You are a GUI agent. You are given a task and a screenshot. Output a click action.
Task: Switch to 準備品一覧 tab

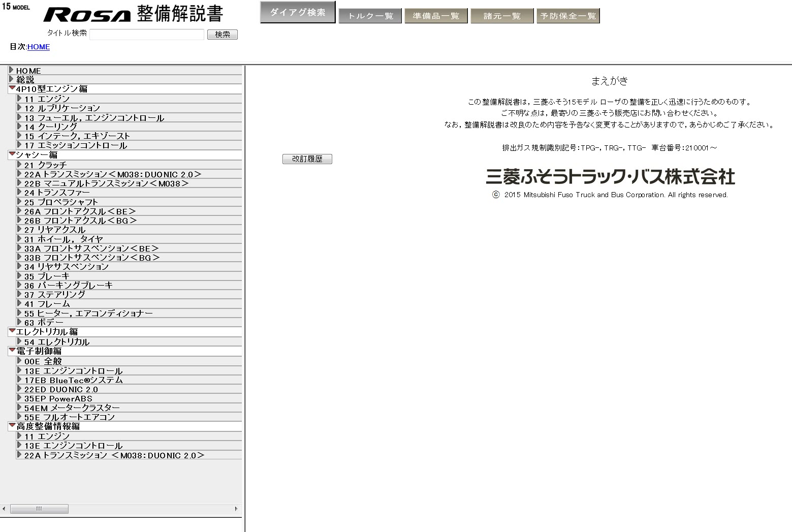coord(436,16)
